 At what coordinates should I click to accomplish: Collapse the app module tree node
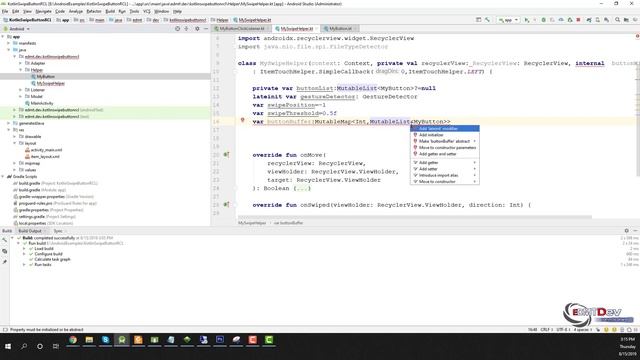point(3,37)
